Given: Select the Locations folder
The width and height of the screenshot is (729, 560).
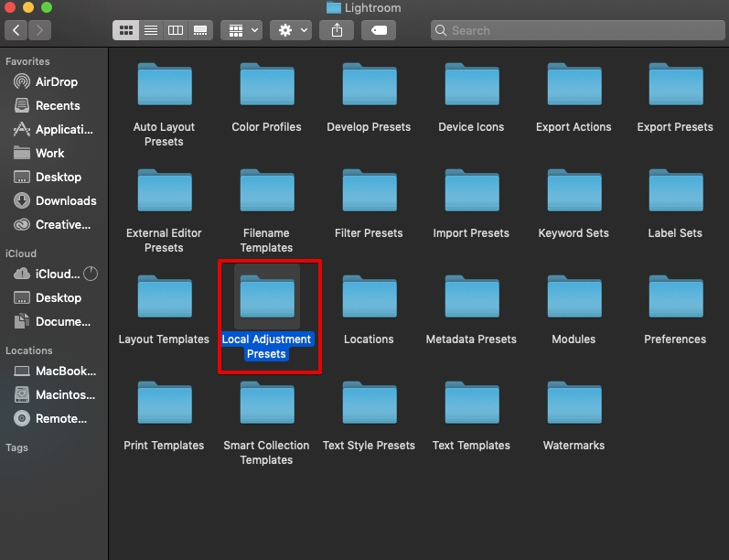Looking at the screenshot, I should (370, 296).
